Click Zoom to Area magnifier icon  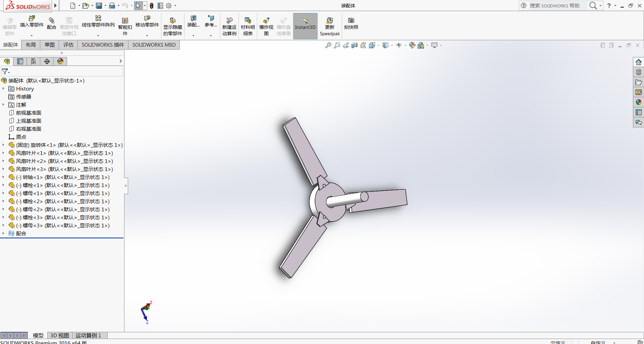pos(337,45)
